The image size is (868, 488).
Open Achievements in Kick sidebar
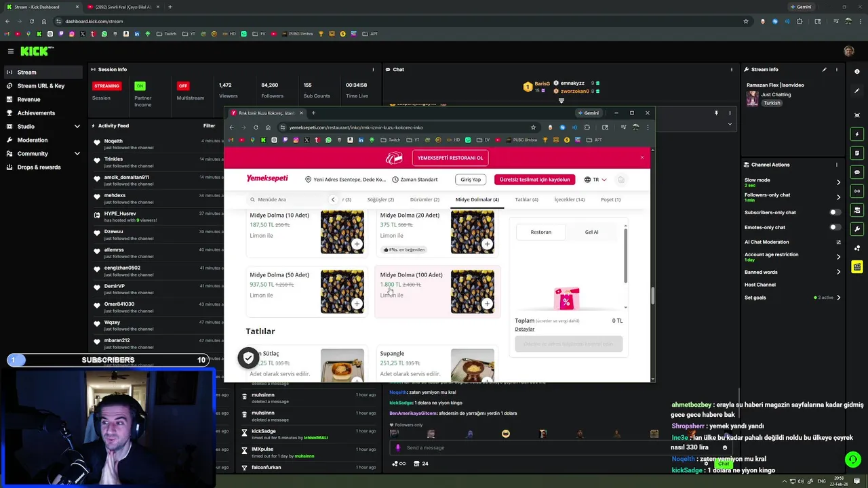pos(36,113)
